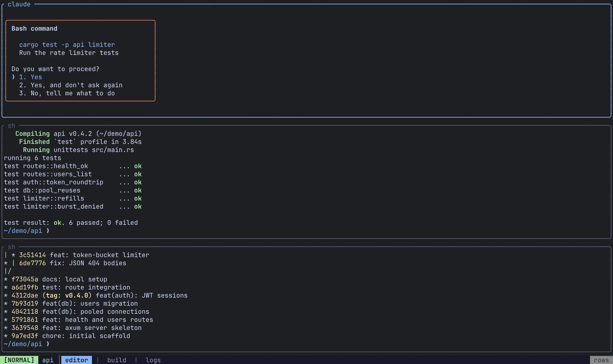Click the test result summary line

pyautogui.click(x=71, y=223)
